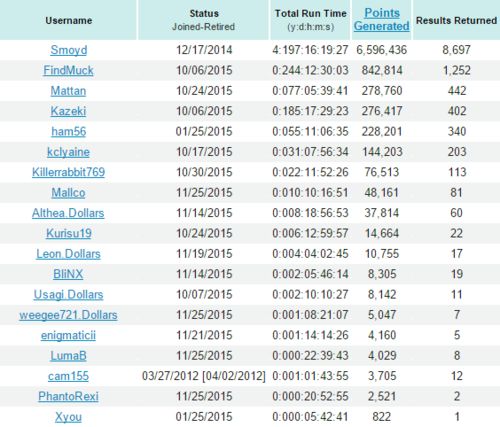Click Kurisu19 username link

[69, 233]
